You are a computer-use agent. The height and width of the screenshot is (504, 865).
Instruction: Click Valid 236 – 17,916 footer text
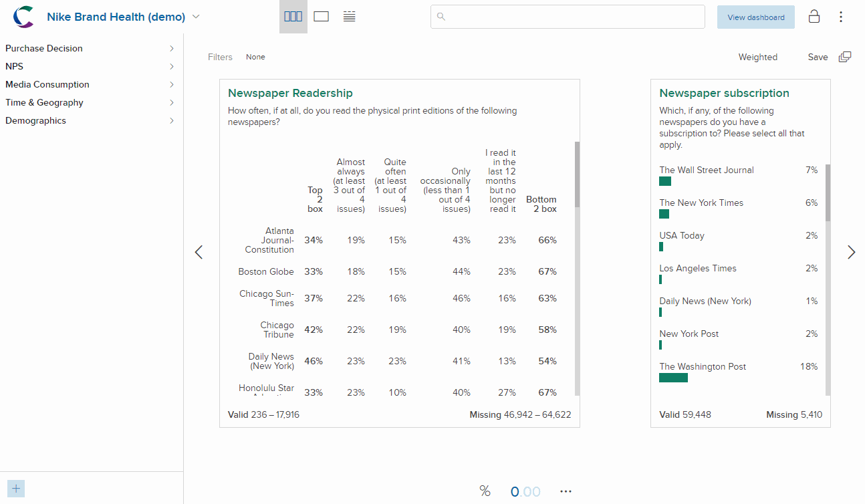click(x=263, y=414)
